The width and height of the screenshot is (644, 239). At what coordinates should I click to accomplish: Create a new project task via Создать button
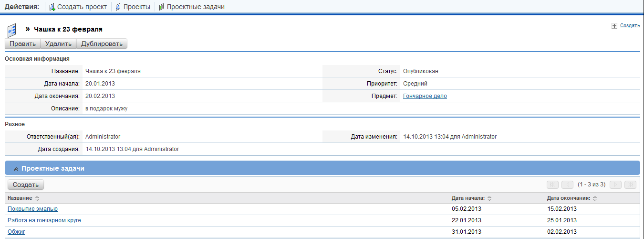(x=26, y=185)
